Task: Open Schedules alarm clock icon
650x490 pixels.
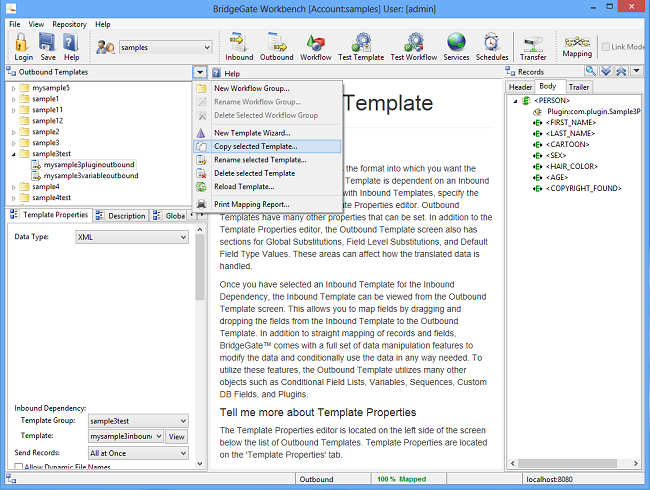Action: (x=492, y=47)
